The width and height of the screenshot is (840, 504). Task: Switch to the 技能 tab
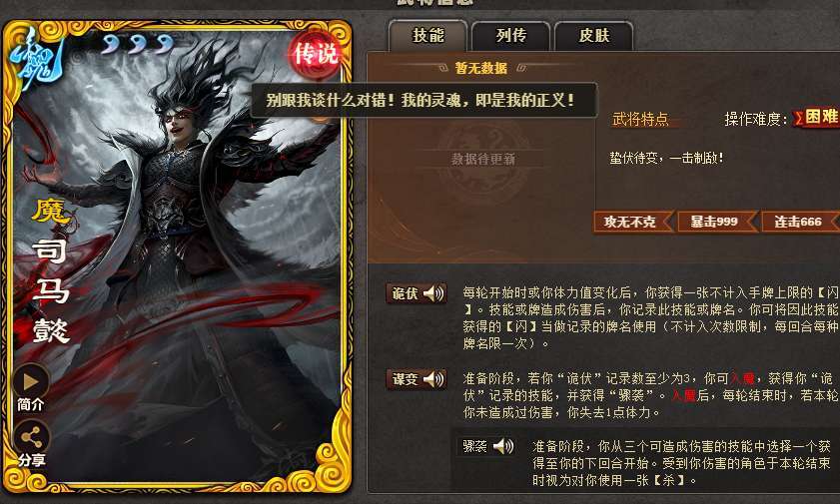(428, 35)
